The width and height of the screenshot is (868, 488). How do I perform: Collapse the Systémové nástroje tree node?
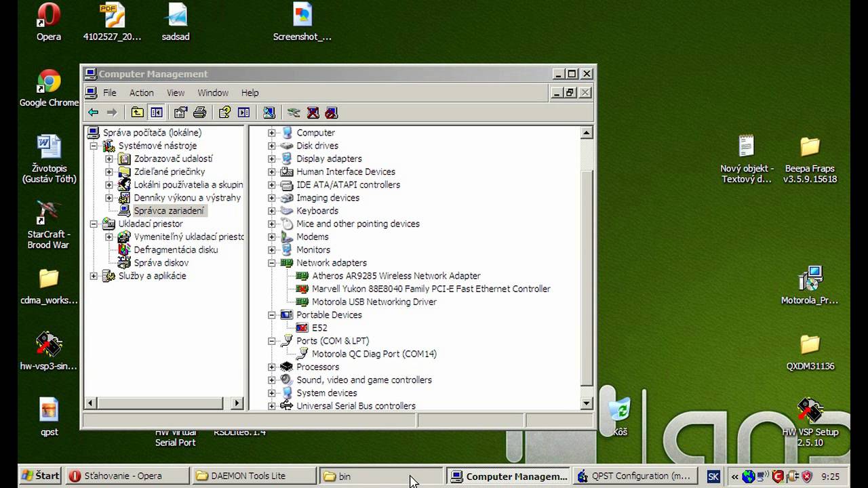coord(94,146)
